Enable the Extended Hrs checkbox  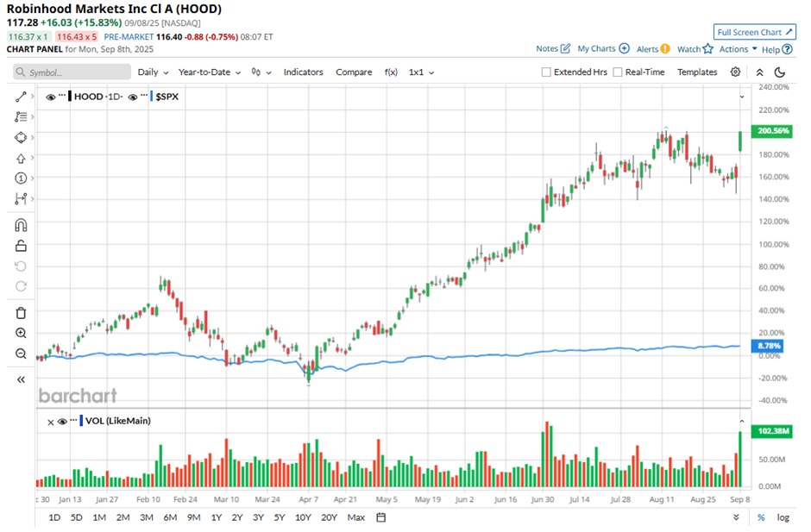[x=545, y=72]
